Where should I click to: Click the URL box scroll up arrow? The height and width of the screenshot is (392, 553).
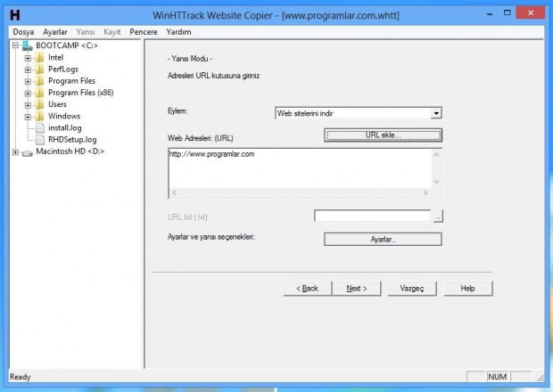click(436, 154)
